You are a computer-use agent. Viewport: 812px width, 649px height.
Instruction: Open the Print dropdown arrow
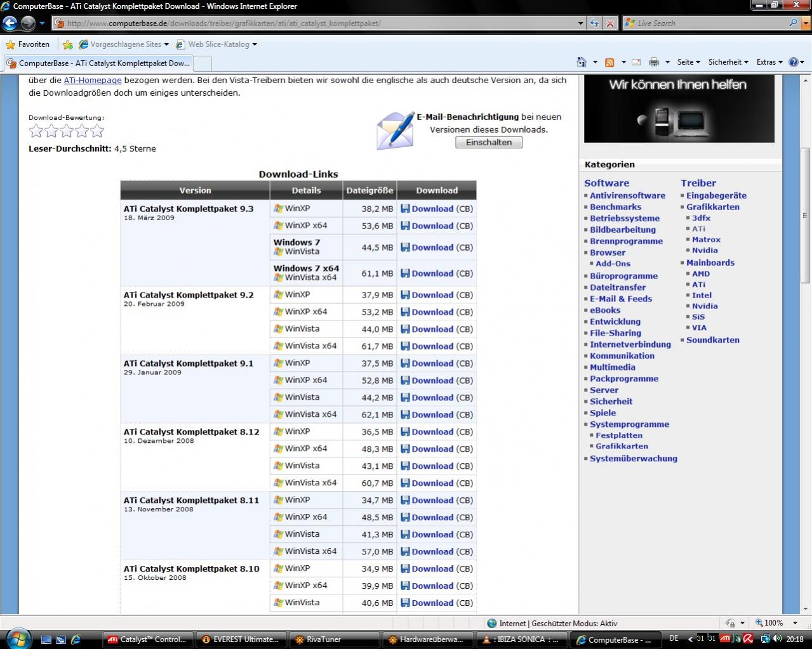coord(667,62)
